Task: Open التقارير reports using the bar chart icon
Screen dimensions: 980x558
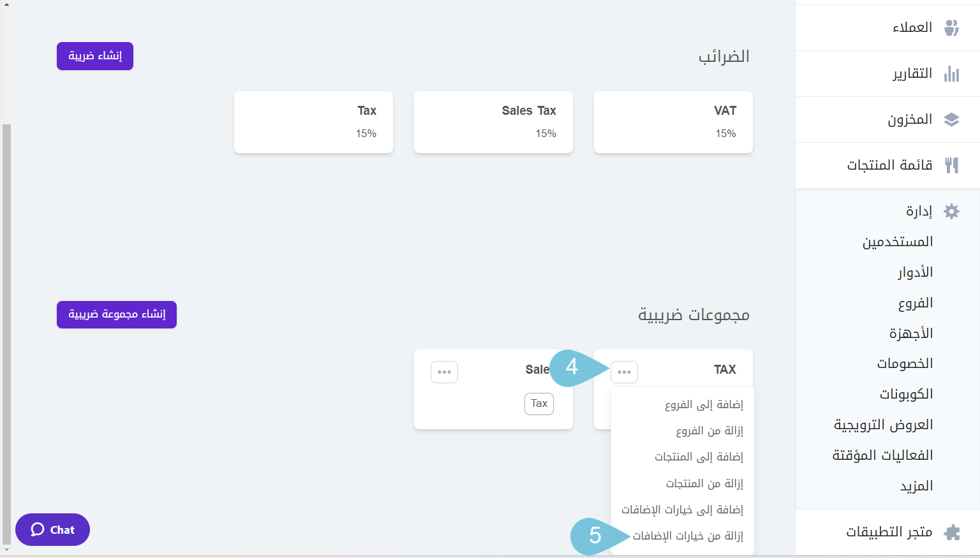Action: (x=952, y=73)
